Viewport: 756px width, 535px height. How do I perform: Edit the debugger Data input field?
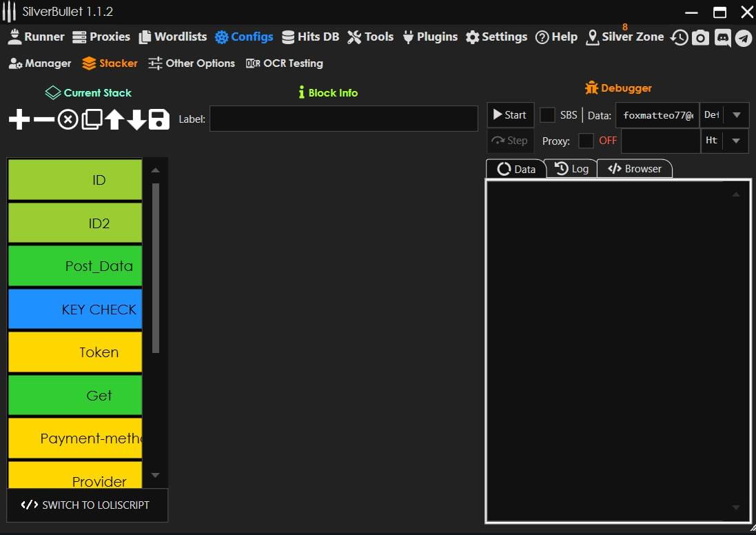(x=657, y=115)
